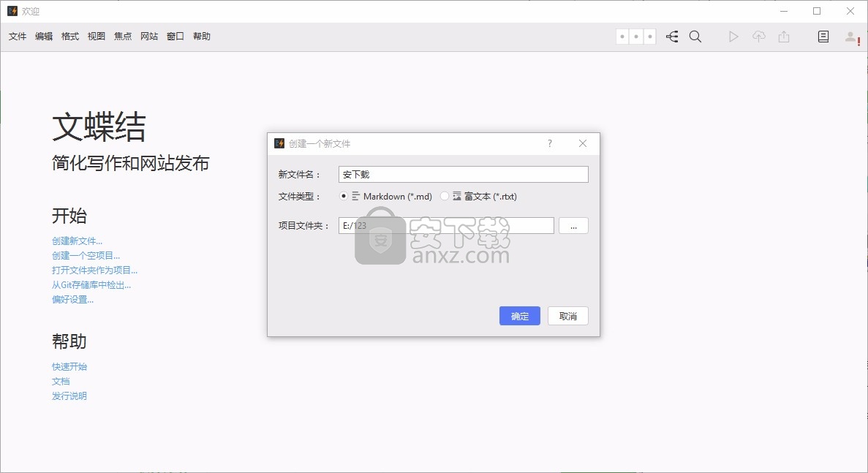Close the create new file dialog
The image size is (868, 473).
pos(582,143)
